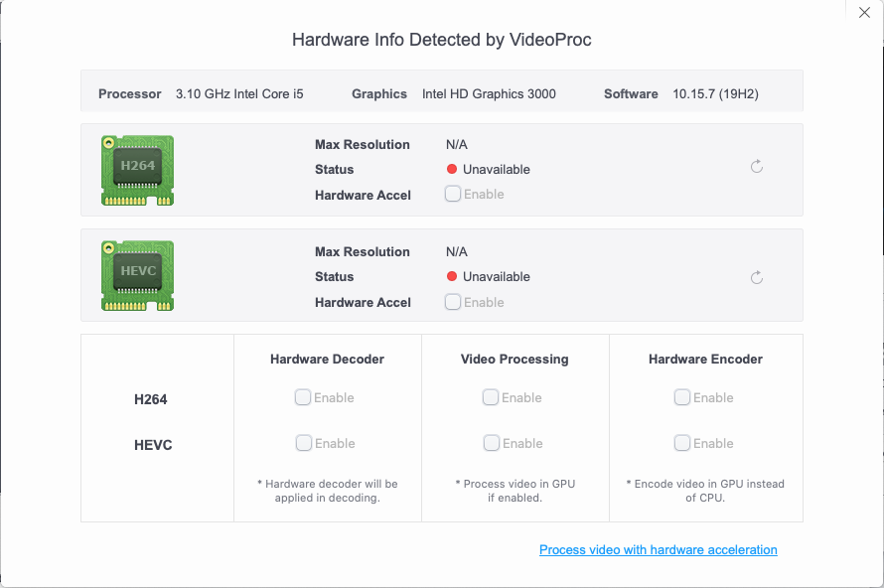Enable HEVC Video Processing checkbox

491,443
